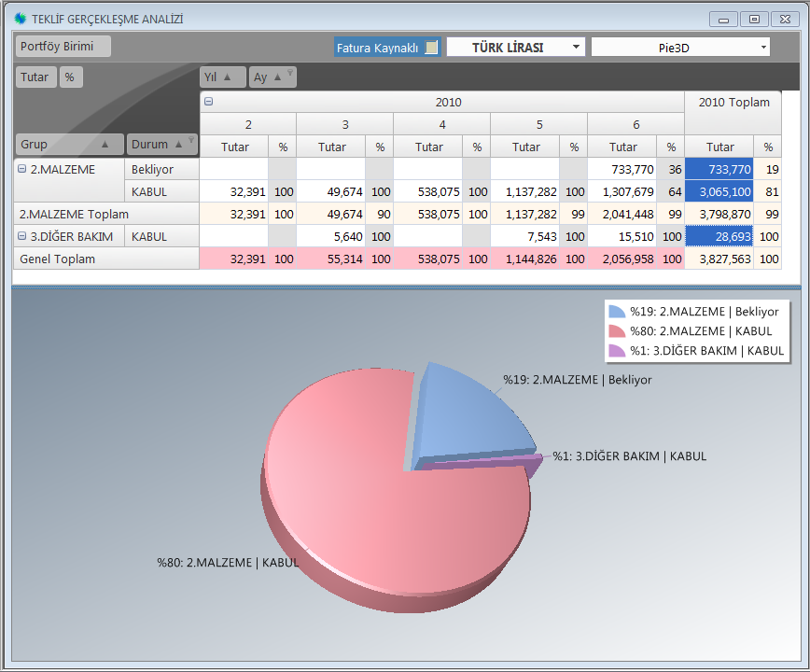
Task: Click the filter icon on Ay field
Action: coord(290,75)
